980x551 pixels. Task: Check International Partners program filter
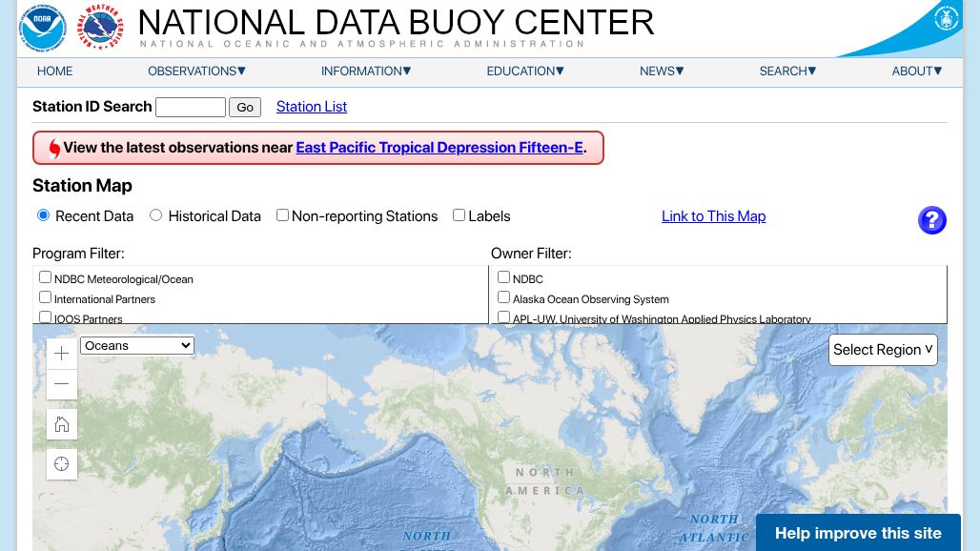point(45,297)
